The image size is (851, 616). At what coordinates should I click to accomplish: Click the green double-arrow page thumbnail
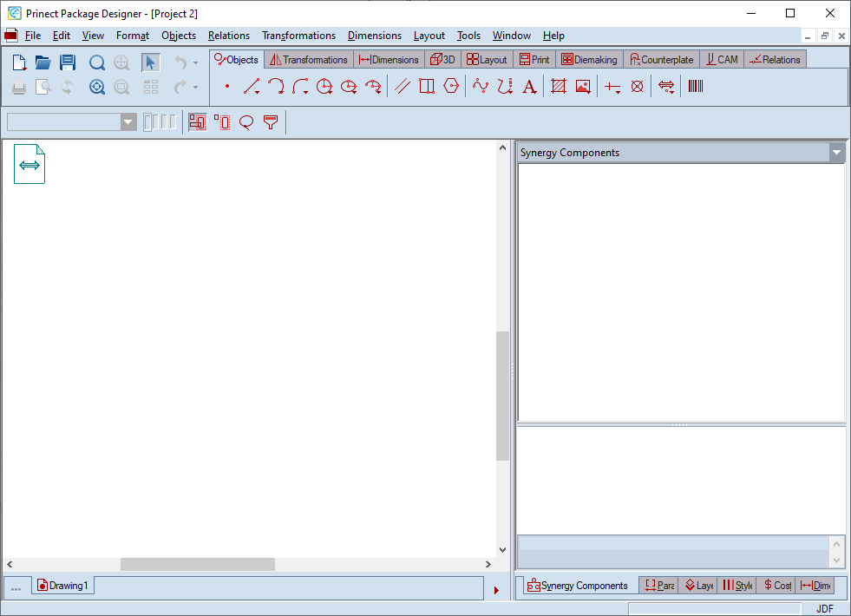pyautogui.click(x=29, y=164)
